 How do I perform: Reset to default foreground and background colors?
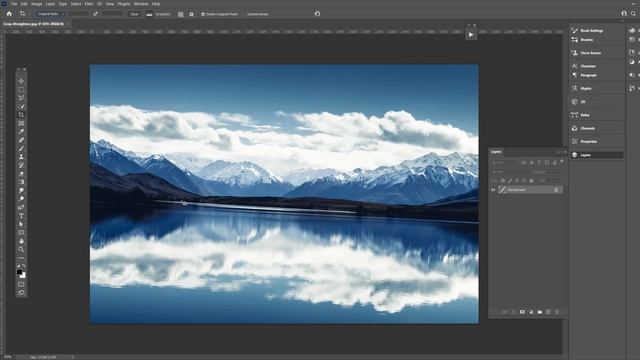[18, 266]
